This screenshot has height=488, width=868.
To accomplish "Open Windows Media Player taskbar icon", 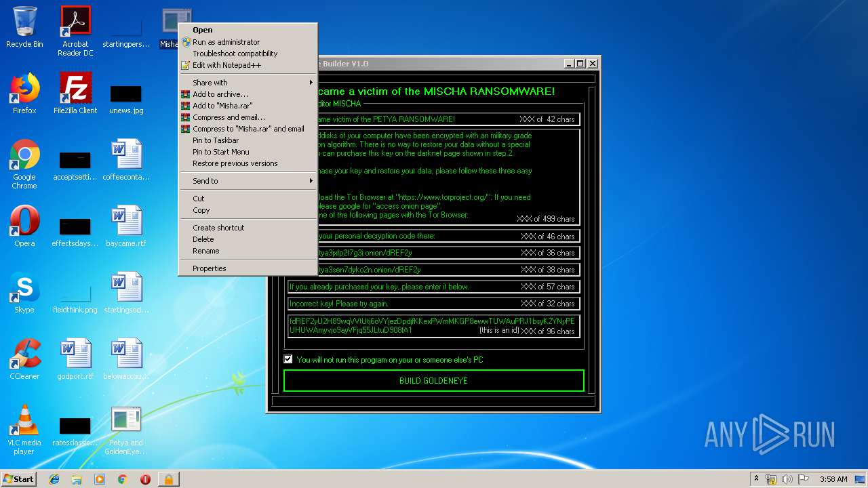I will 100,479.
